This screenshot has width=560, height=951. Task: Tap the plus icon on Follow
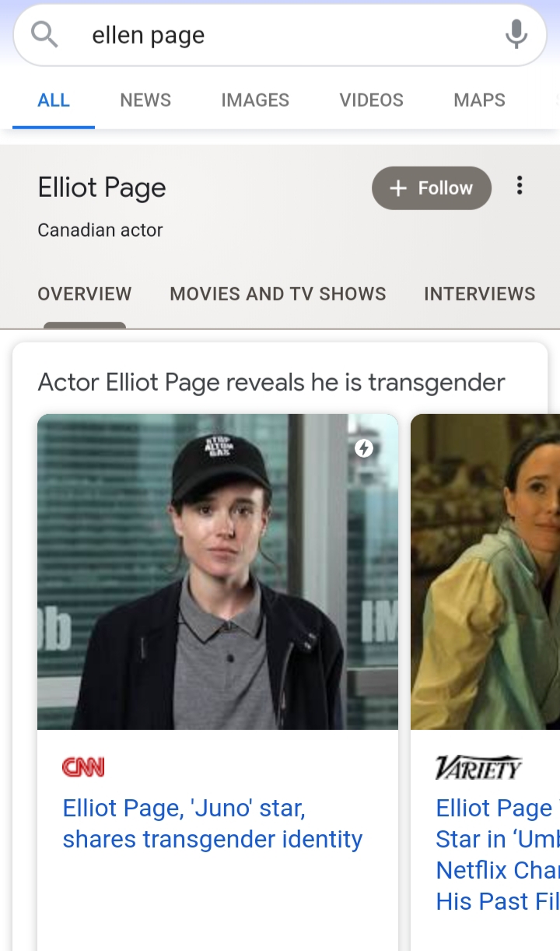[397, 188]
